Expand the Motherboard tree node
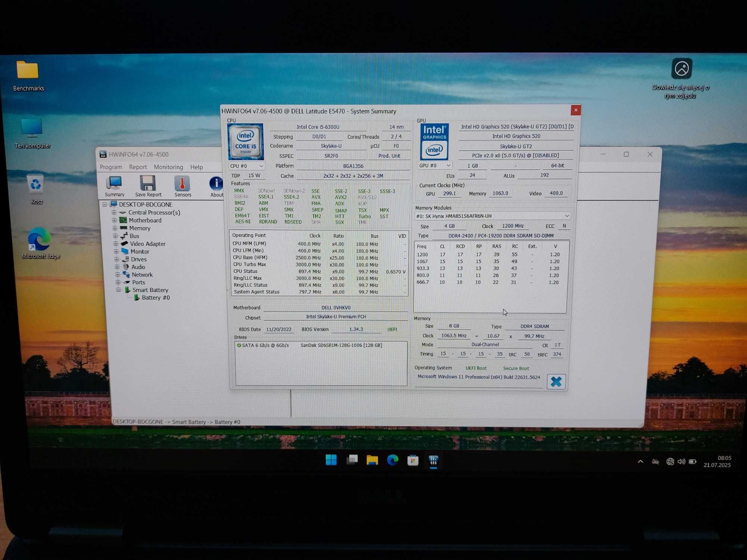The height and width of the screenshot is (560, 747). 115,220
